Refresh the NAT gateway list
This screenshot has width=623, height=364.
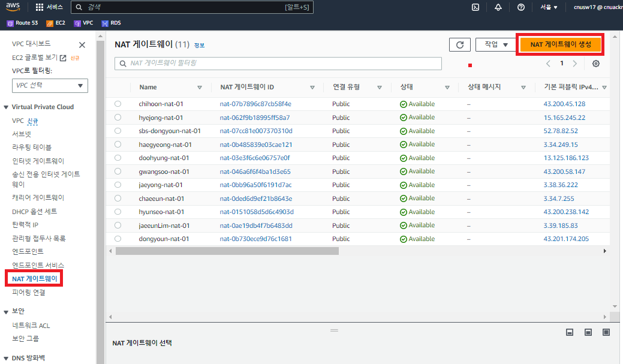(460, 45)
